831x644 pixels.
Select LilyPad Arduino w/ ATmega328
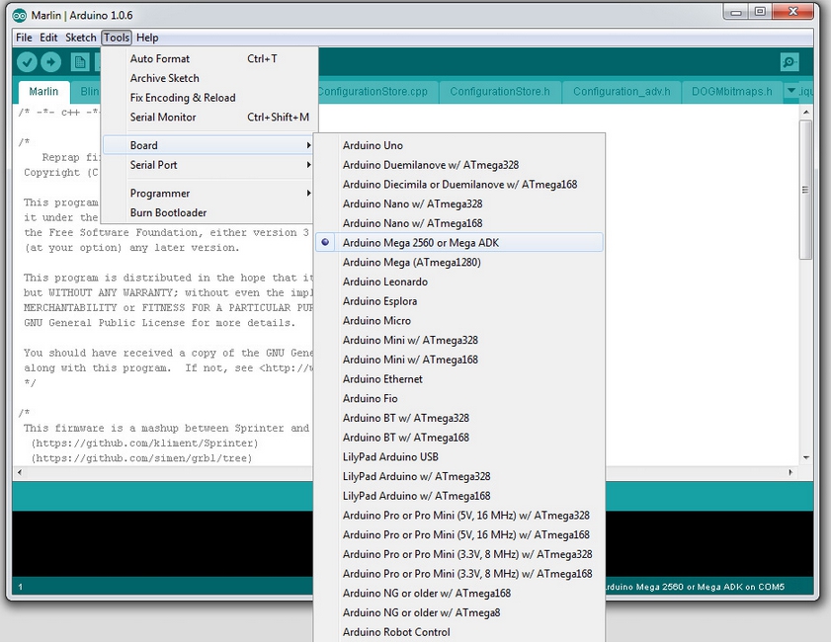click(x=458, y=477)
